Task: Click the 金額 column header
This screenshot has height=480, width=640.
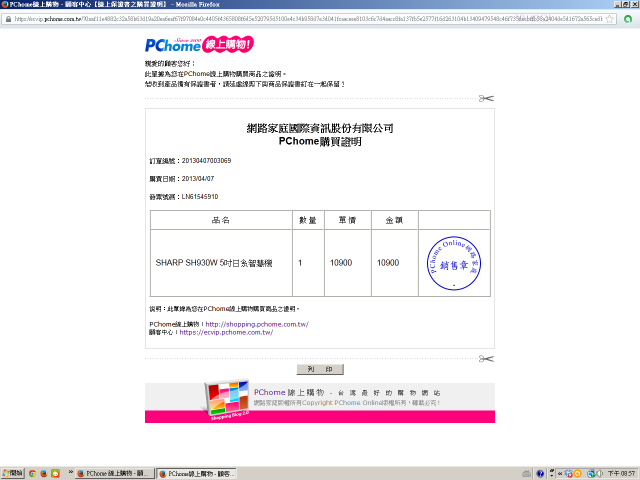Action: tap(394, 220)
